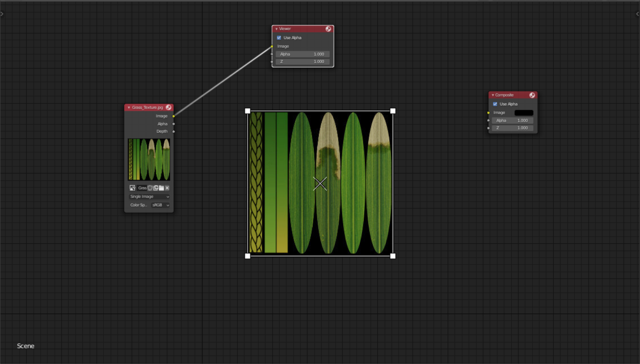The width and height of the screenshot is (640, 364).
Task: Toggle preview icon on Grass_Texture.jpg node header
Action: point(168,107)
